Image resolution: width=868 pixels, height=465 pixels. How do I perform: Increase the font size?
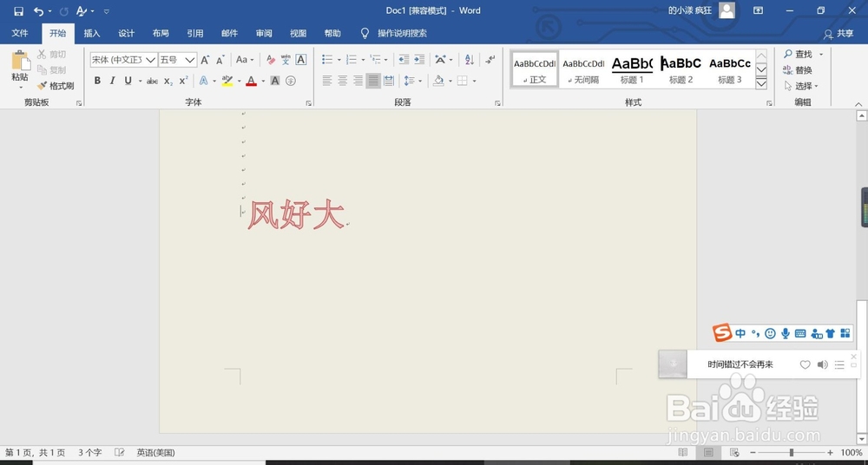point(205,60)
